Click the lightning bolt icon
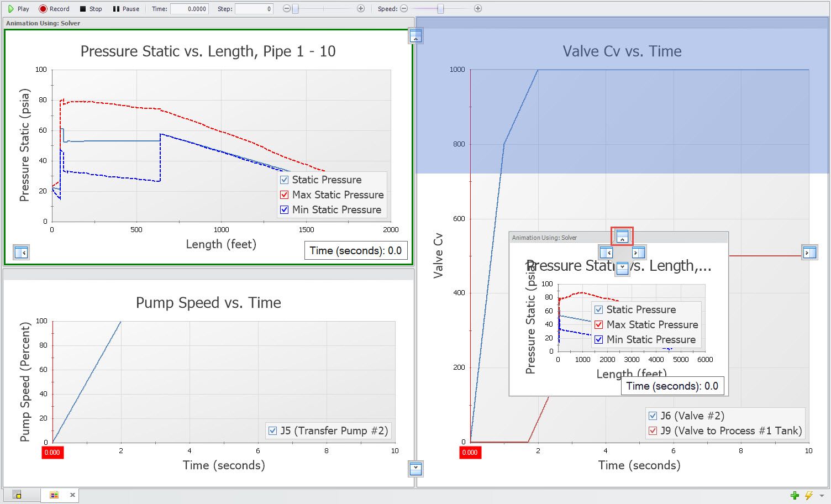831x504 pixels. click(x=808, y=495)
